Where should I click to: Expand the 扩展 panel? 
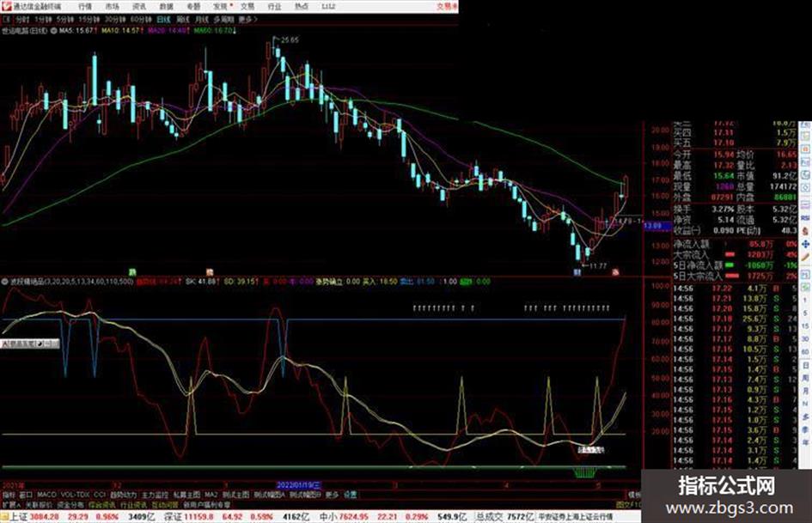click(11, 504)
